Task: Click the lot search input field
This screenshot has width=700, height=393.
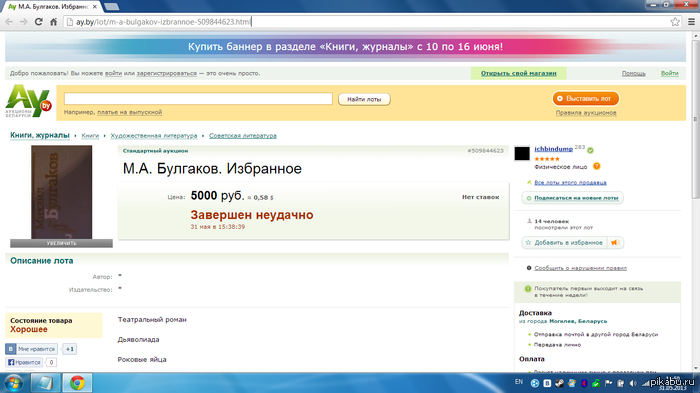Action: tap(198, 99)
